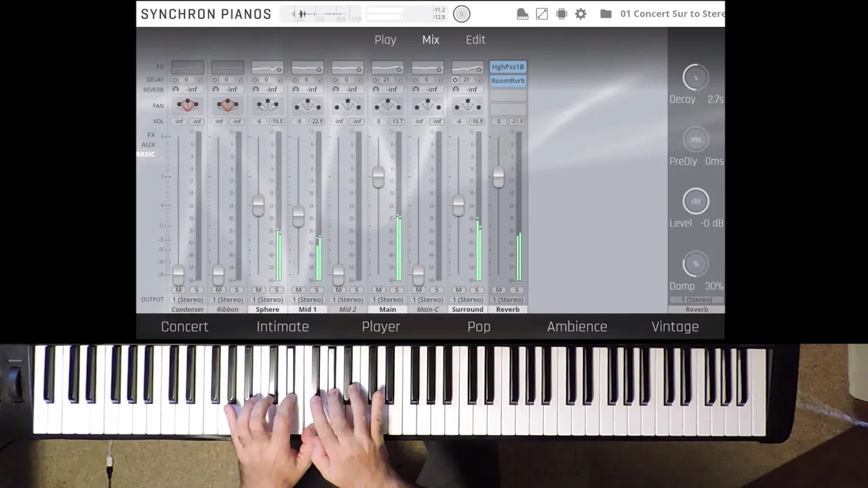Solo the Mid 1 channel
This screenshot has height=488, width=868.
coord(316,290)
